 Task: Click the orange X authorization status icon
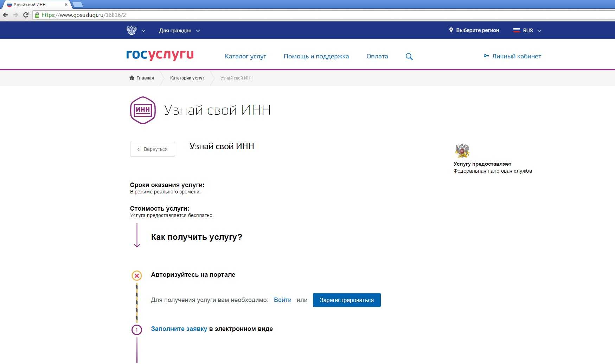click(x=137, y=275)
